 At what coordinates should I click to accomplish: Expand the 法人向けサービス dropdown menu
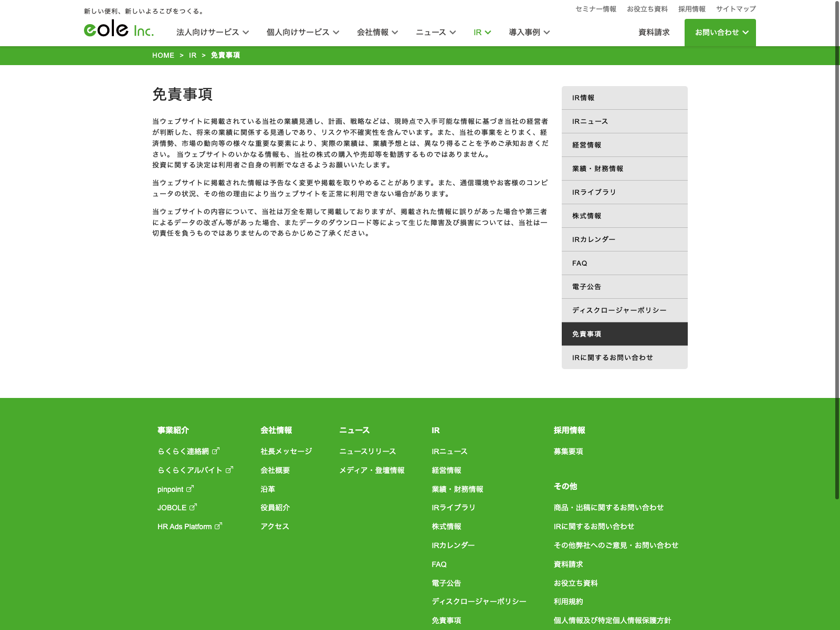pyautogui.click(x=212, y=33)
